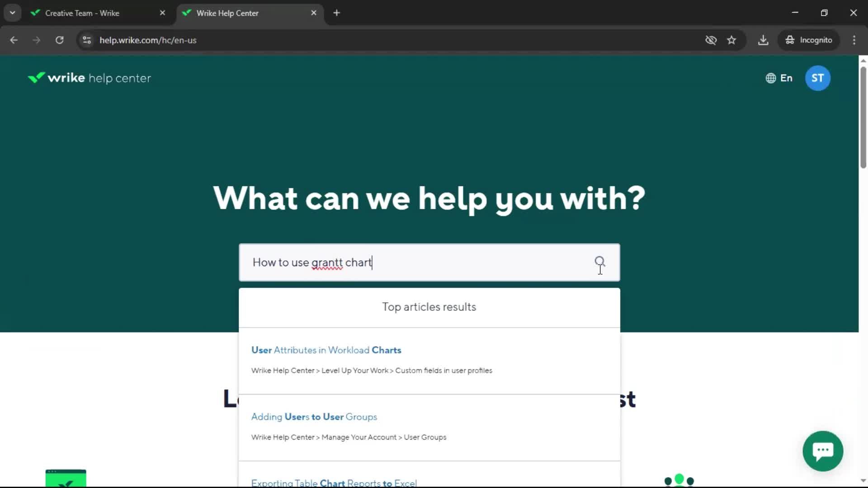The height and width of the screenshot is (488, 868).
Task: Reload the current page
Action: click(x=59, y=40)
